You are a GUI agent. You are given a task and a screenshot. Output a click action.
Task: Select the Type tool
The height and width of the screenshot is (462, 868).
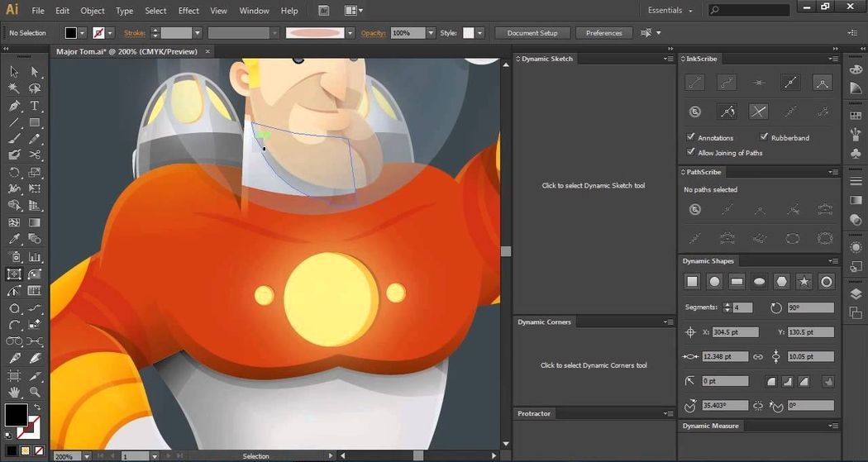(x=35, y=105)
